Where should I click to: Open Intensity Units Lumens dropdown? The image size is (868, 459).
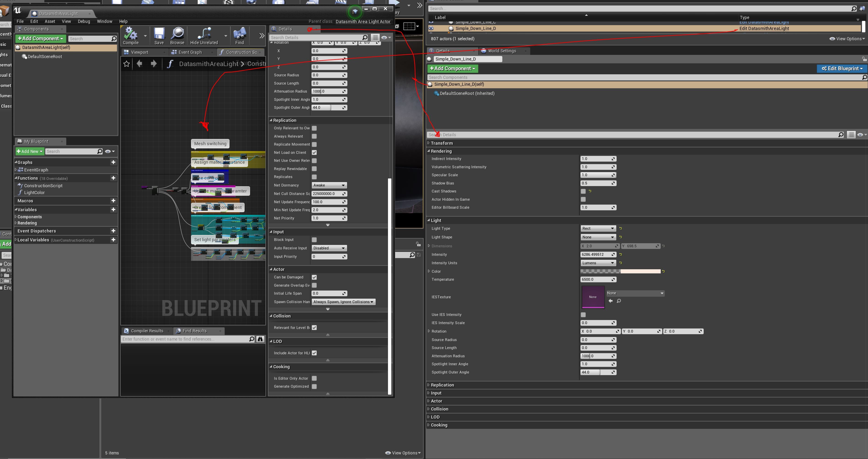598,263
